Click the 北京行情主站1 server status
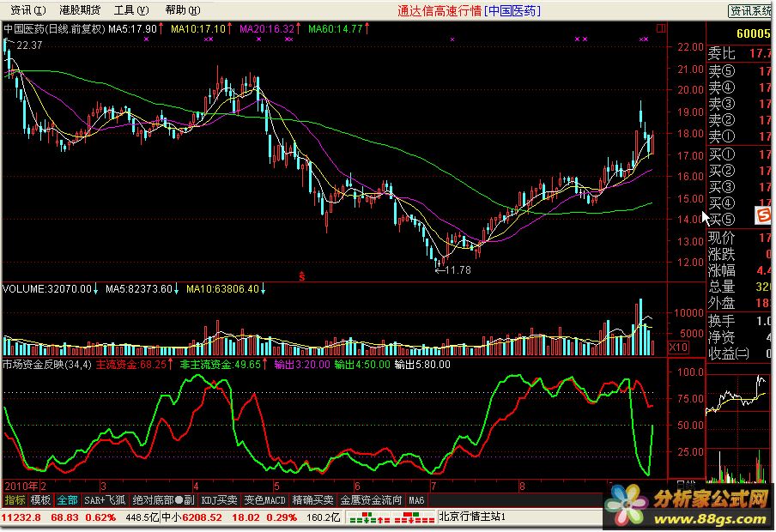776x532 pixels. pos(471,517)
